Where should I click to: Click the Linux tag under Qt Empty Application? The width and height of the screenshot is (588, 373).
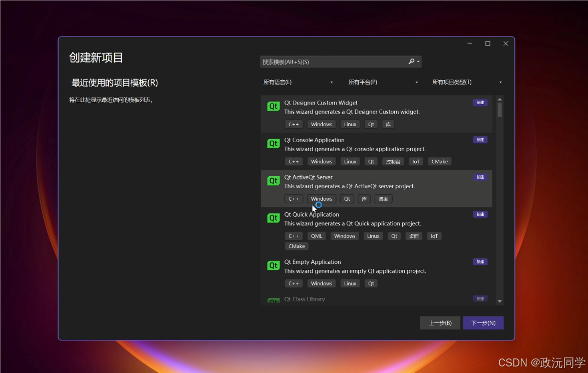[350, 283]
